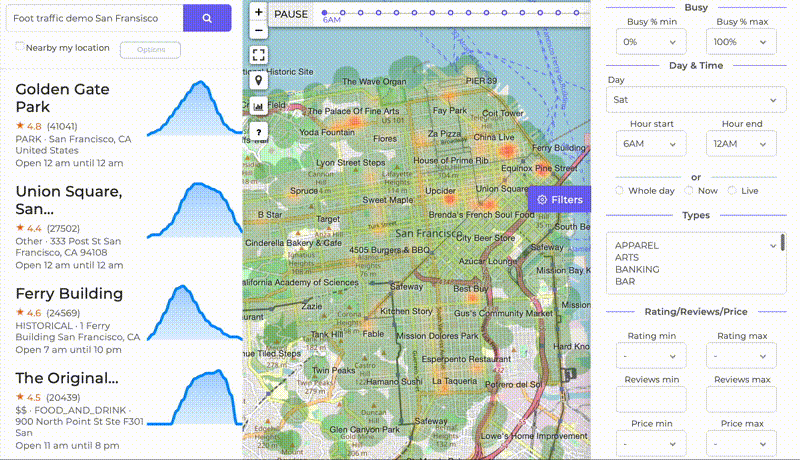Open the Filters panel button
Viewport: 800px width, 460px height.
click(x=560, y=199)
